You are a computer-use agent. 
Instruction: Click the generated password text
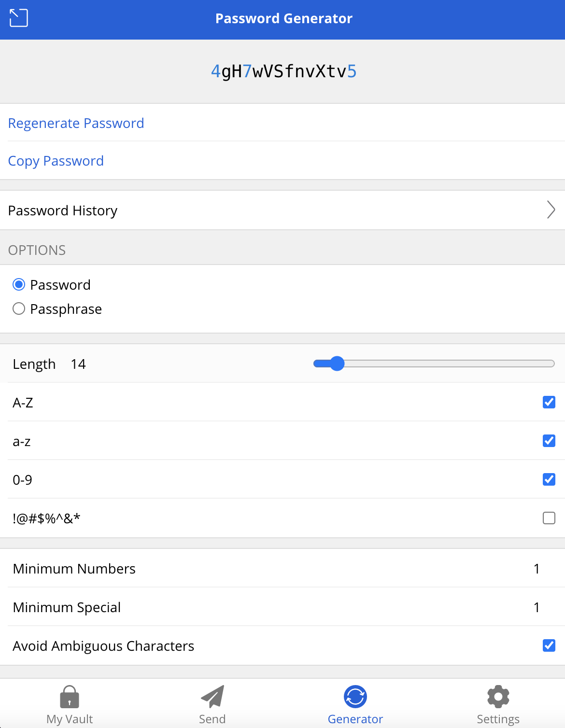[x=284, y=71]
